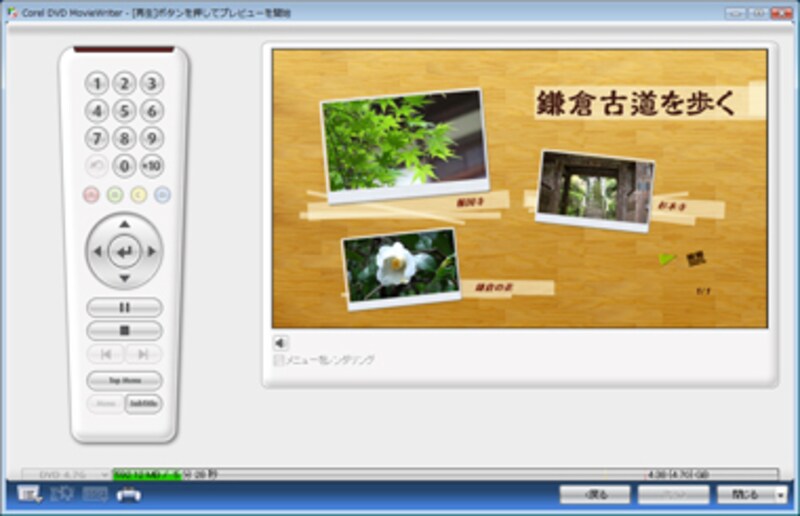Click number 2 on the remote

124,83
